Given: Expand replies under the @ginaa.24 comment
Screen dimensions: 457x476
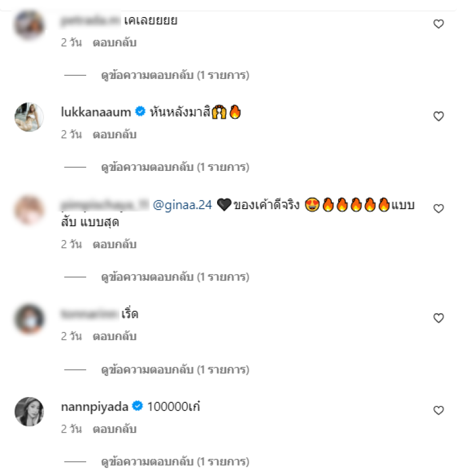Looking at the screenshot, I should (175, 277).
